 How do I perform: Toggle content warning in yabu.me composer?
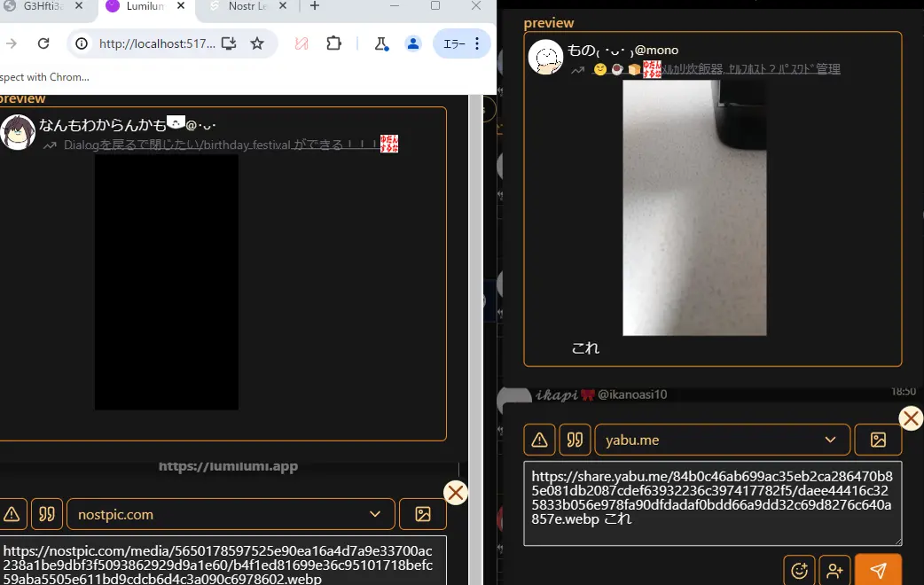(x=539, y=440)
